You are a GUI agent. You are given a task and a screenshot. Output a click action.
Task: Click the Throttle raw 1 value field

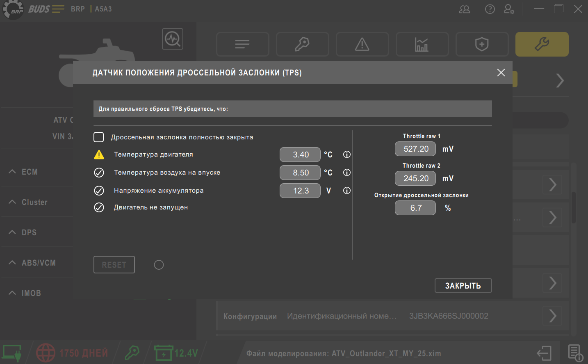coord(415,149)
